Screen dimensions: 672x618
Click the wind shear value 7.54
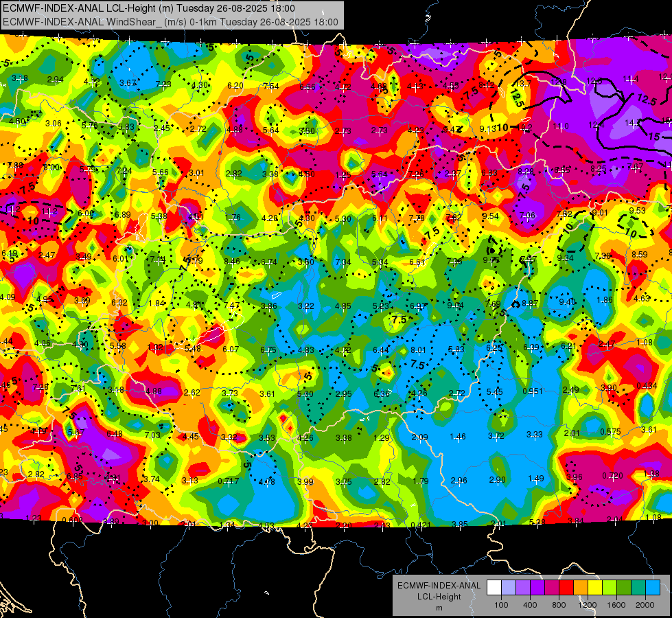tap(271, 87)
